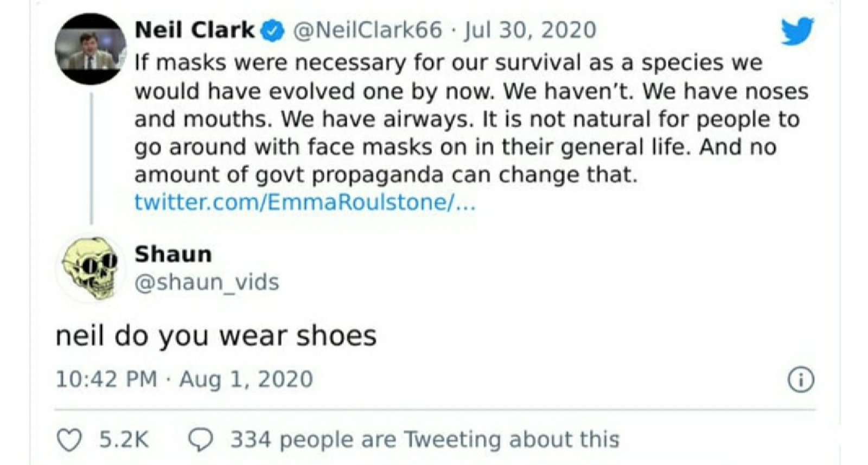
Task: Click the 'neil do you wear shoes' text
Action: 216,336
